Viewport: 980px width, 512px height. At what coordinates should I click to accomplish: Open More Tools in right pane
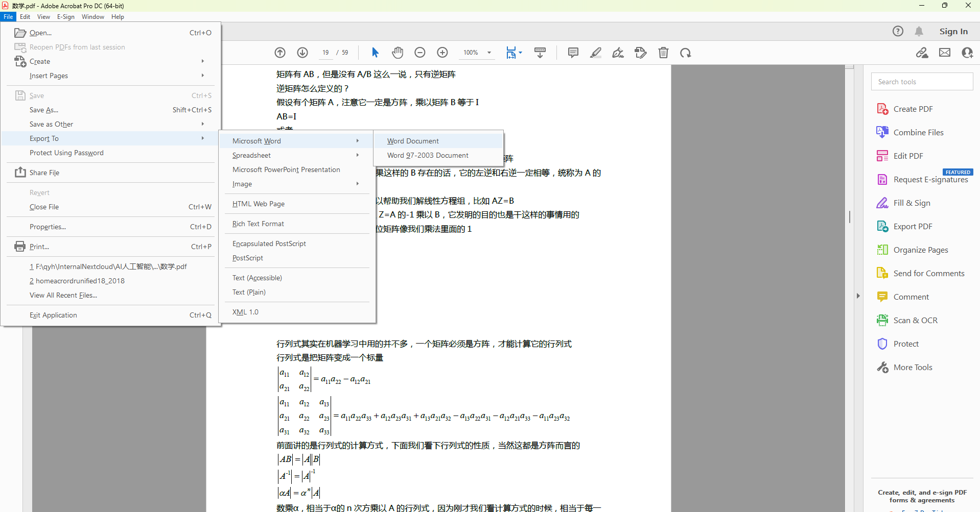click(x=913, y=368)
